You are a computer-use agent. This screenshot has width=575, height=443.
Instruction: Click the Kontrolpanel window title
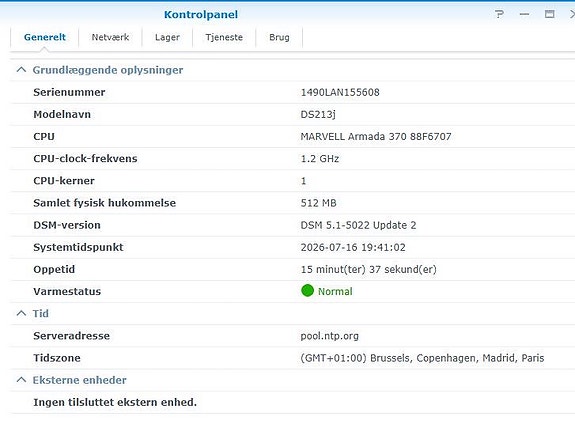(x=201, y=14)
